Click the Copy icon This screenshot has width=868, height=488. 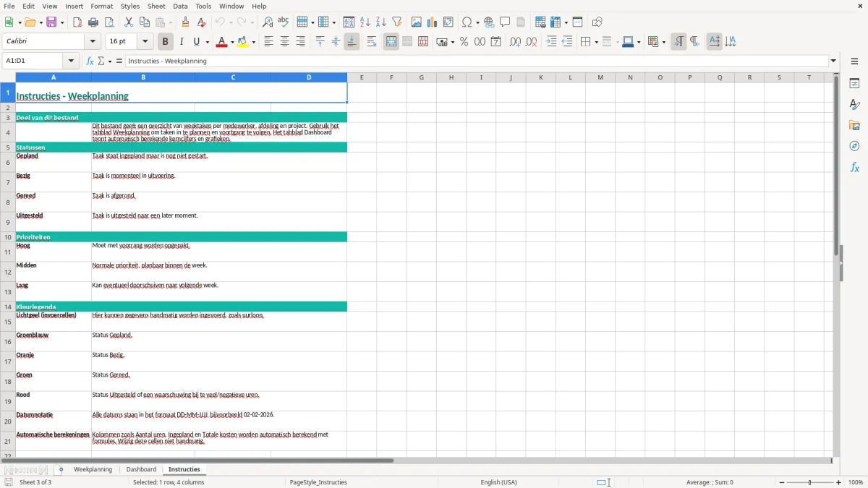[145, 22]
